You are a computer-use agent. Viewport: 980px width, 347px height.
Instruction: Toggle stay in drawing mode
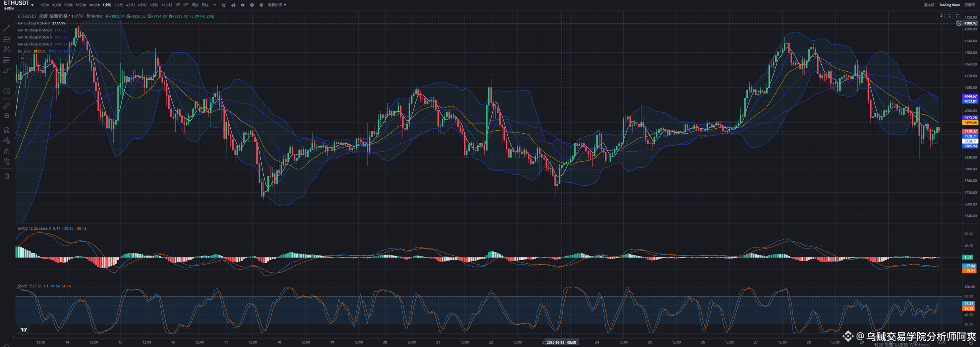coord(7,140)
